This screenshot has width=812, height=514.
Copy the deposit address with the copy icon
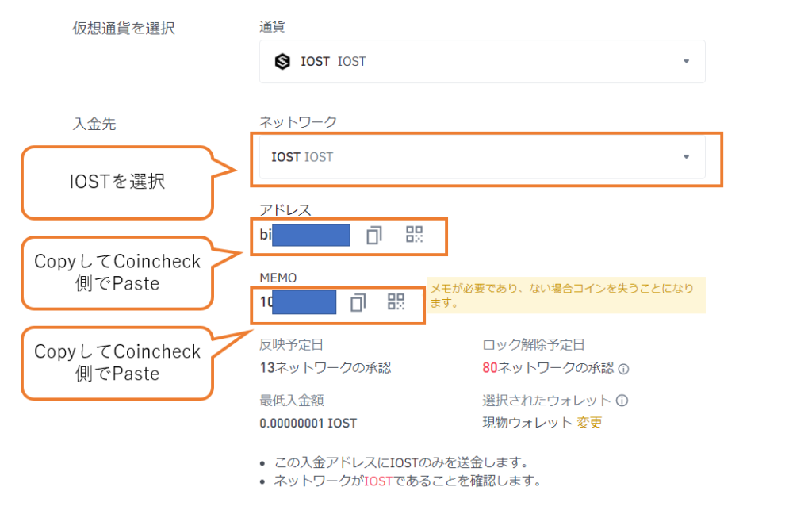(x=374, y=235)
